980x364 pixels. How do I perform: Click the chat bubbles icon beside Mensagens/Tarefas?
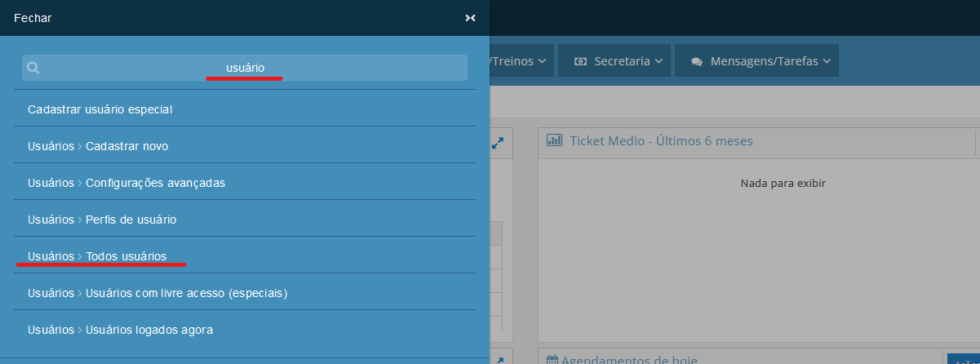(697, 61)
